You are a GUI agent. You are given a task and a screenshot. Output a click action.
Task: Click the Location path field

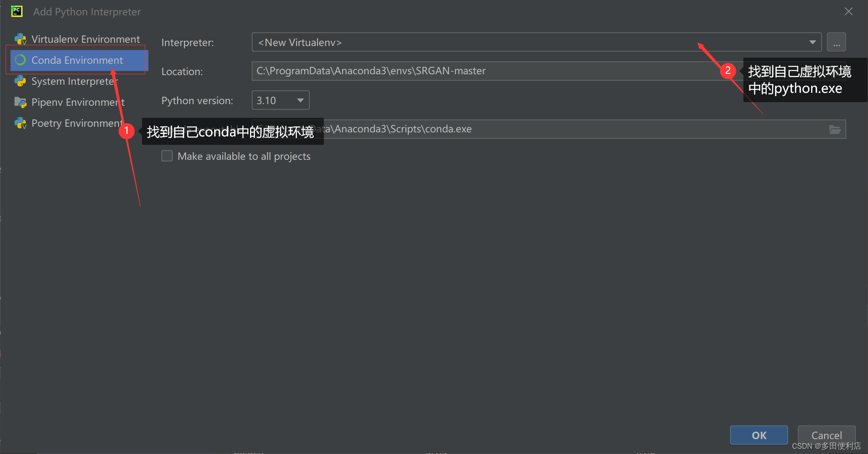pyautogui.click(x=484, y=71)
